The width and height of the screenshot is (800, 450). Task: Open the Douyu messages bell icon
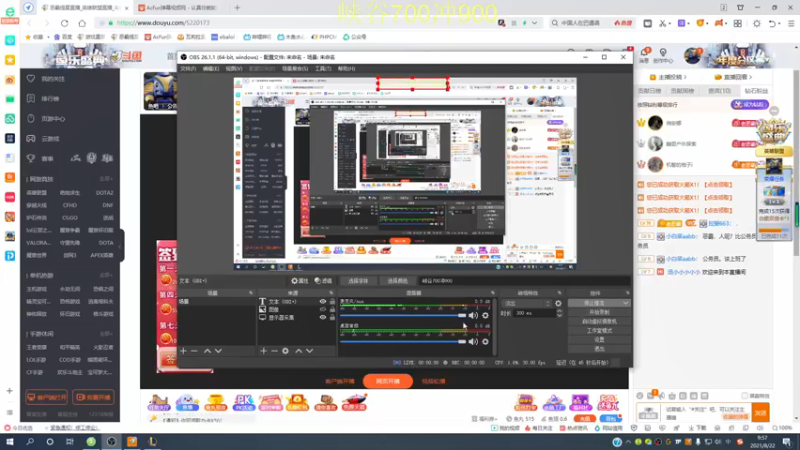pos(644,52)
